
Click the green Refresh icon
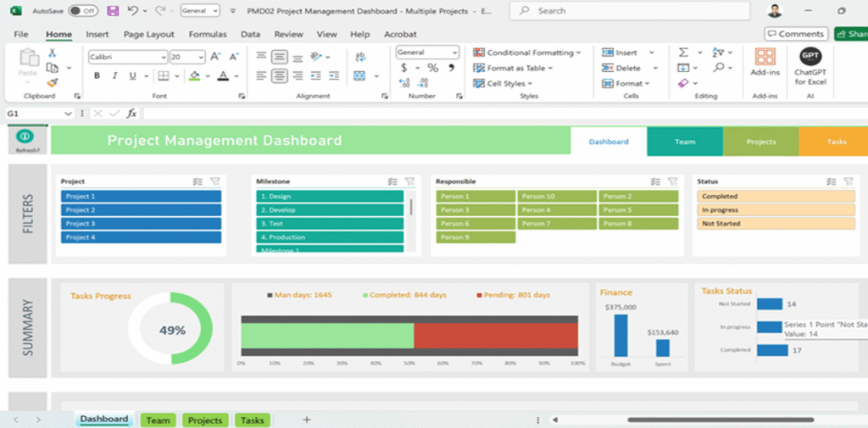tap(25, 136)
